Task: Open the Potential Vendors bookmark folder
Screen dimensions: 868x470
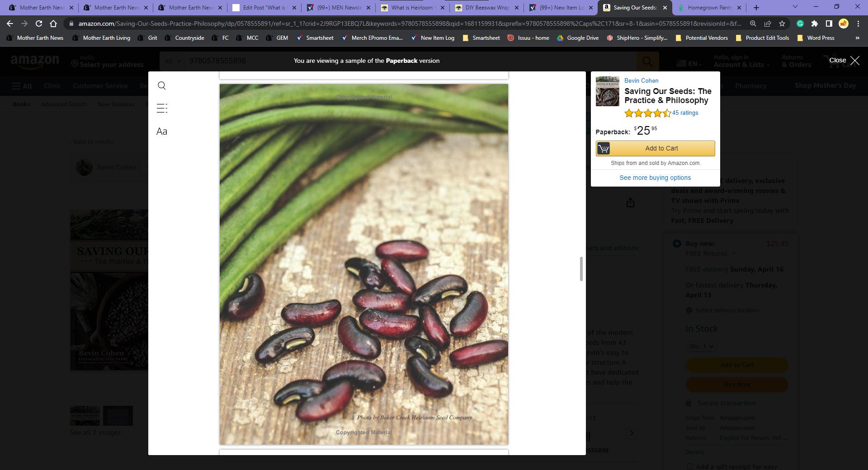Action: tap(701, 38)
